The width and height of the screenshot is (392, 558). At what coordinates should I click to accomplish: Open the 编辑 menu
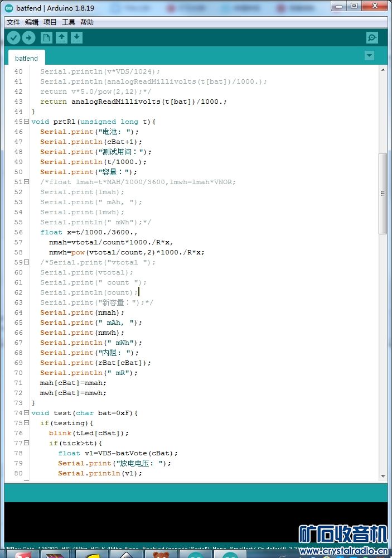point(32,22)
